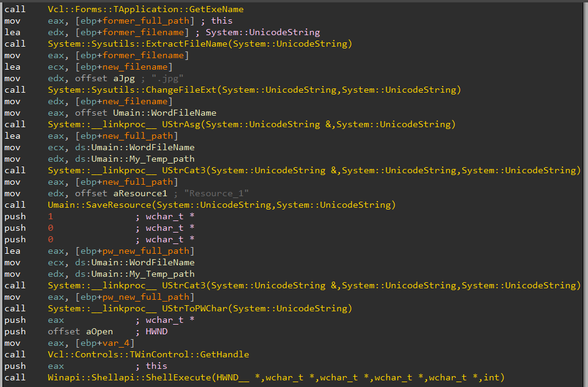Click the red operand 1 of push
Viewport: 588px width, 387px height.
(50, 217)
